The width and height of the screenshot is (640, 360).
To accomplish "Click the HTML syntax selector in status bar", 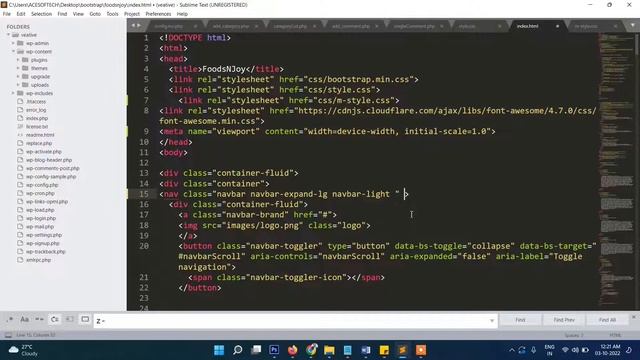I will tap(615, 335).
